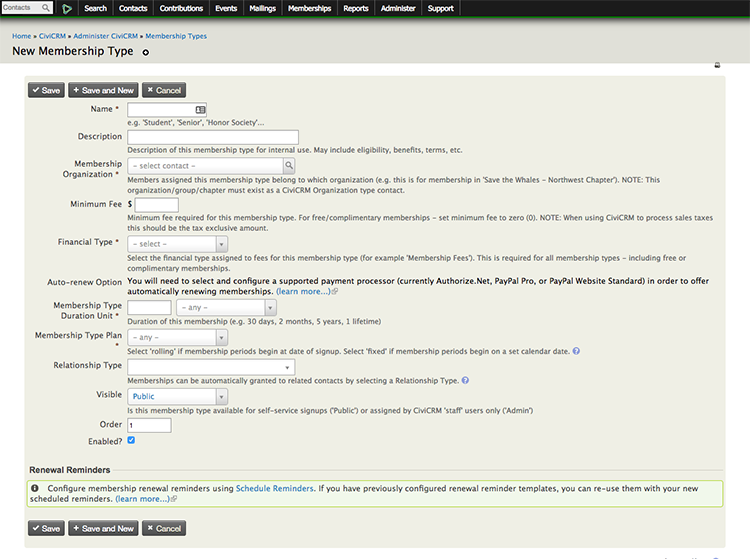Click the magnifier icon in Contacts quick search
This screenshot has height=559, width=750.
tap(45, 8)
